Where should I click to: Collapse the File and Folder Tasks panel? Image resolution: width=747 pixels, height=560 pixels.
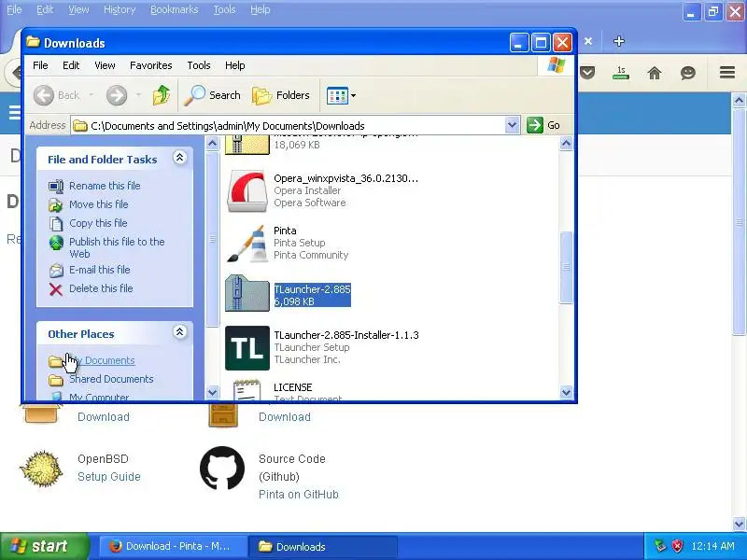[179, 158]
